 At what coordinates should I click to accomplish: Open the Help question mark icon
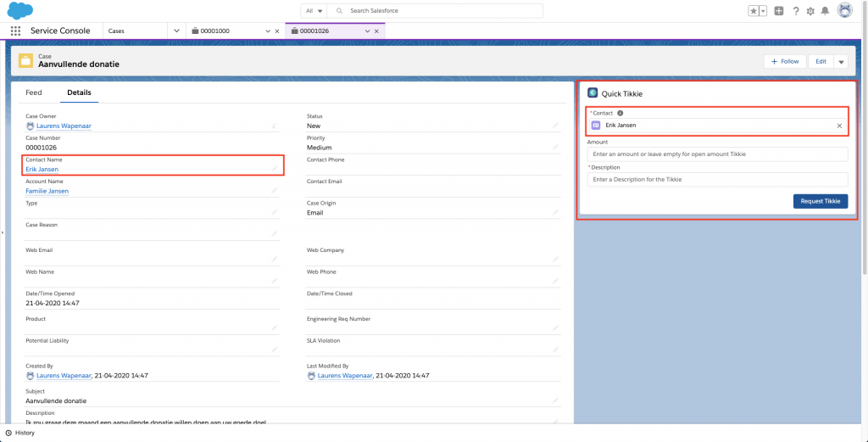pyautogui.click(x=795, y=11)
